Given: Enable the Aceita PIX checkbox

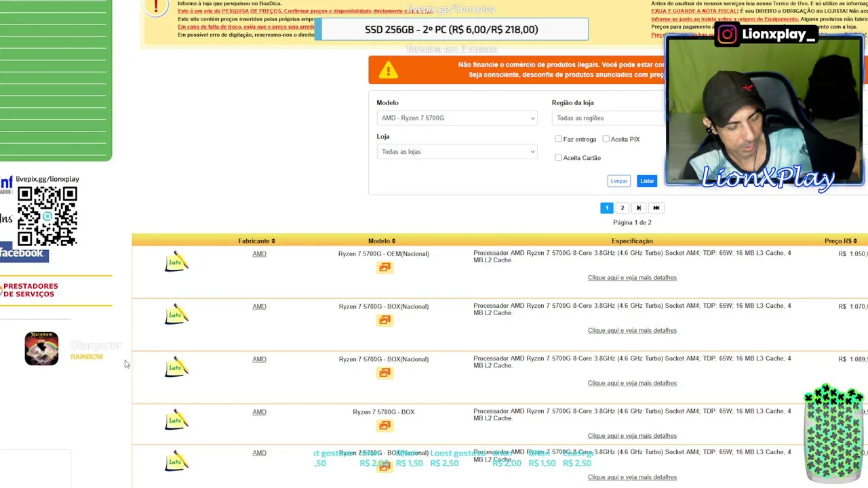Looking at the screenshot, I should point(606,139).
